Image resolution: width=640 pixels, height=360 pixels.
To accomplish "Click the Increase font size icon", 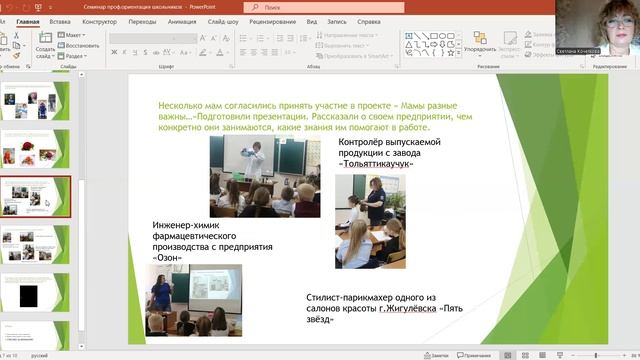I will tap(203, 38).
